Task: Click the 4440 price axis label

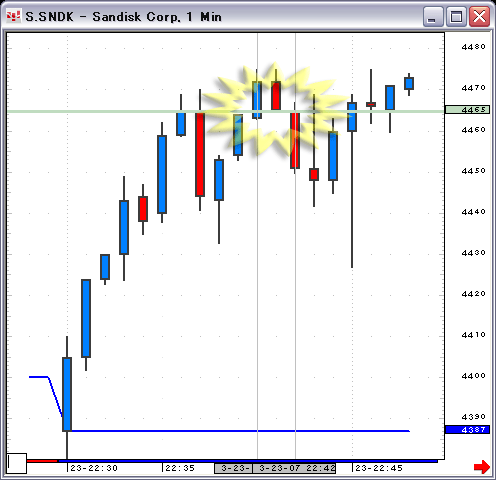Action: [473, 212]
